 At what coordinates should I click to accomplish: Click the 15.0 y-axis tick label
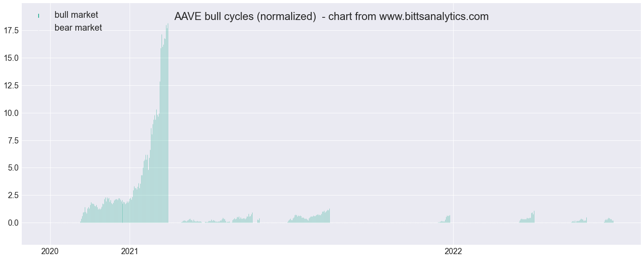click(x=11, y=58)
